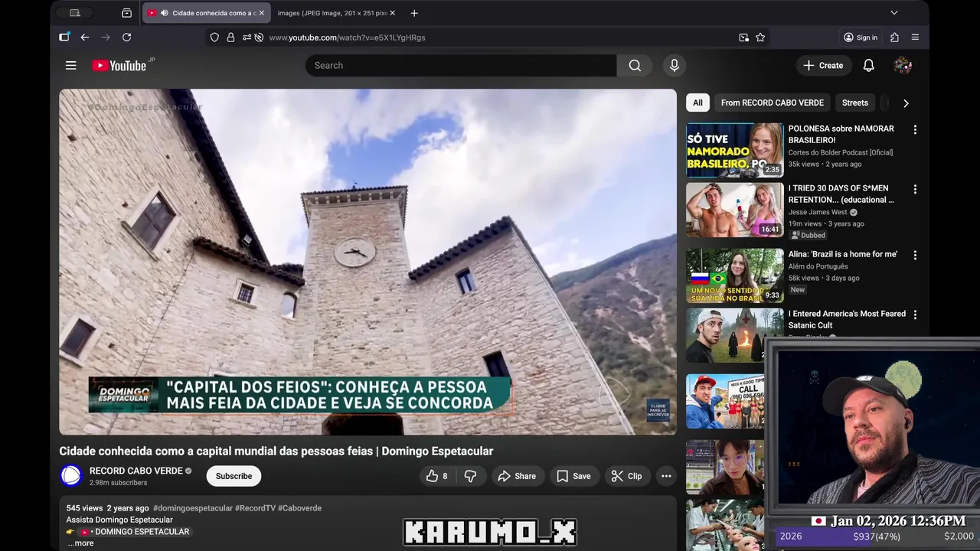Viewport: 980px width, 551px height.
Task: Select From RECORD CABO VERDE chip
Action: (772, 103)
